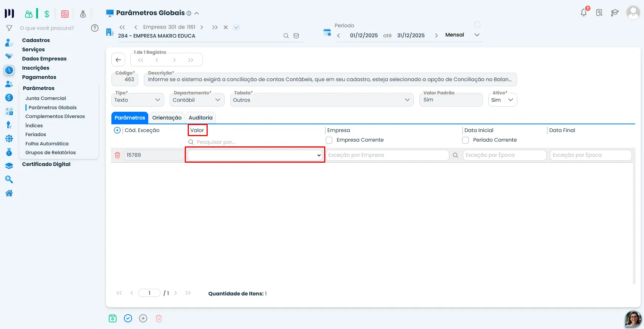Viewport: 644px width, 329px height.
Task: Delete exception row 15789 with trash icon
Action: (x=117, y=155)
